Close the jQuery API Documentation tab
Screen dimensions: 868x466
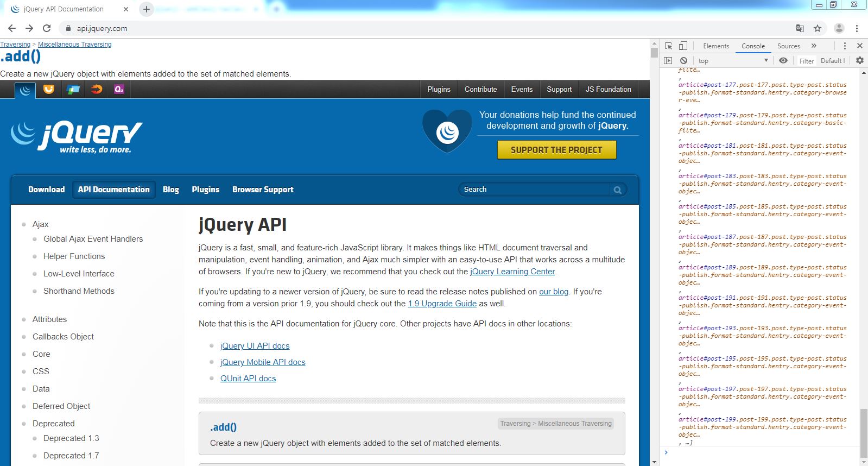point(126,9)
